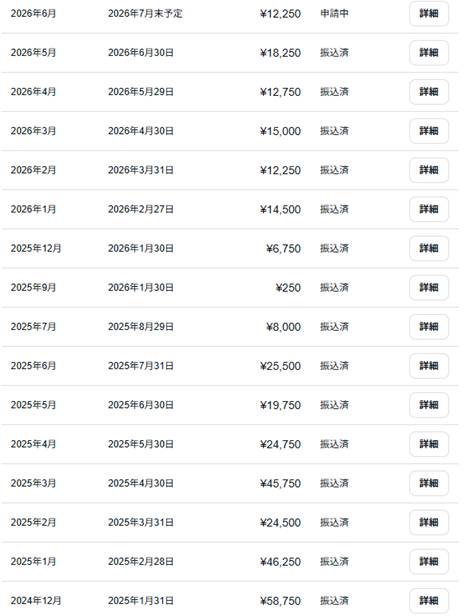This screenshot has width=466, height=616.
Task: Open 詳細 for 2025年12月 row
Action: point(429,248)
